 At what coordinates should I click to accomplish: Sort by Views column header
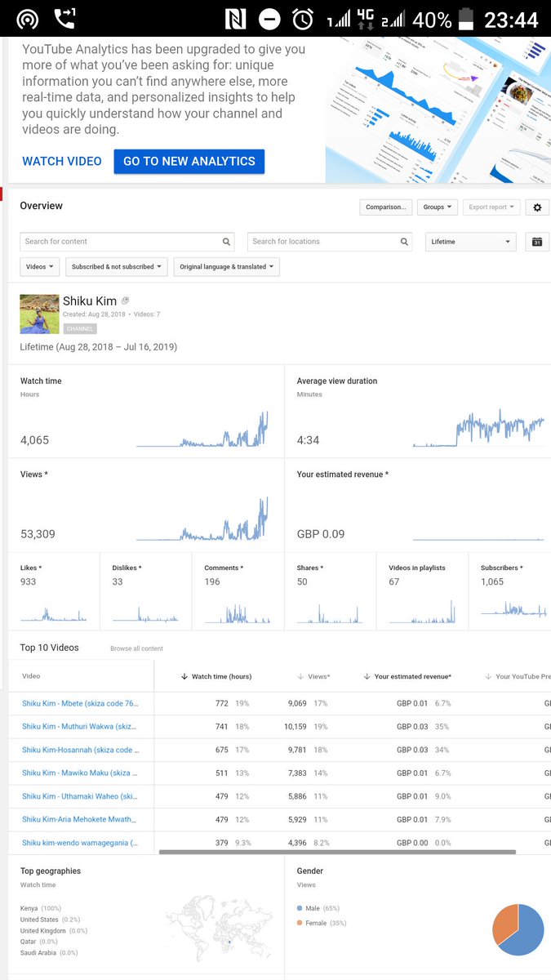[313, 676]
